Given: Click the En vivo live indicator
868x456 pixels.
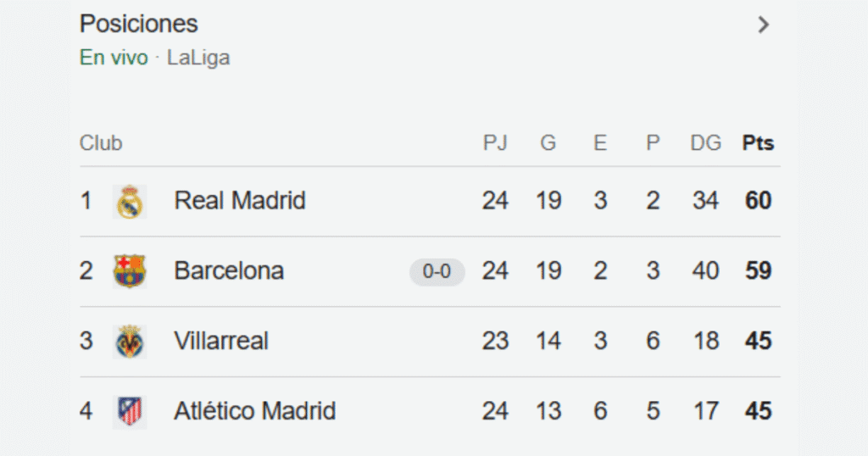Looking at the screenshot, I should coord(114,58).
